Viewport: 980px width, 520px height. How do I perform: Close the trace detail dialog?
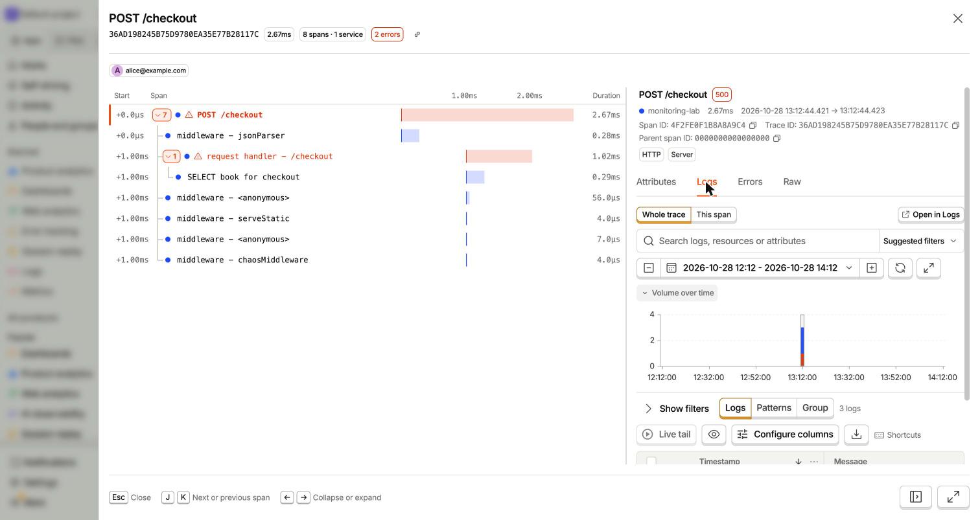tap(958, 18)
